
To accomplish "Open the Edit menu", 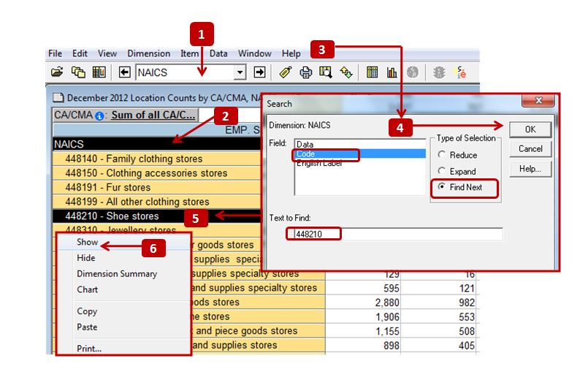I will [80, 53].
